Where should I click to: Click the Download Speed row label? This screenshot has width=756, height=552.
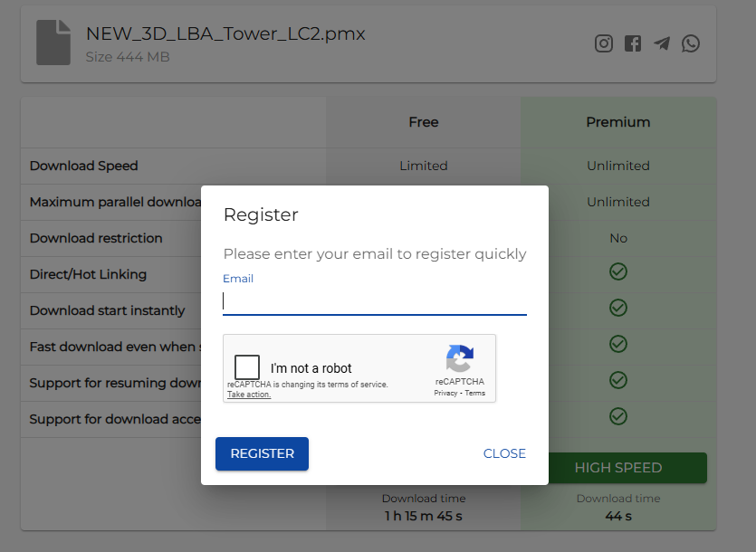84,166
